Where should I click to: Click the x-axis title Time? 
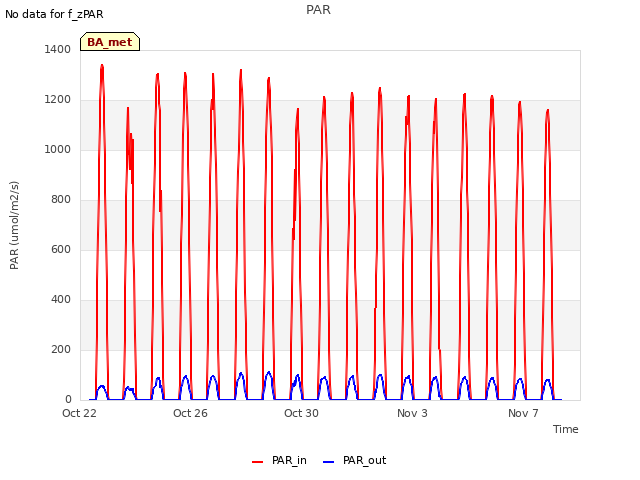point(566,429)
